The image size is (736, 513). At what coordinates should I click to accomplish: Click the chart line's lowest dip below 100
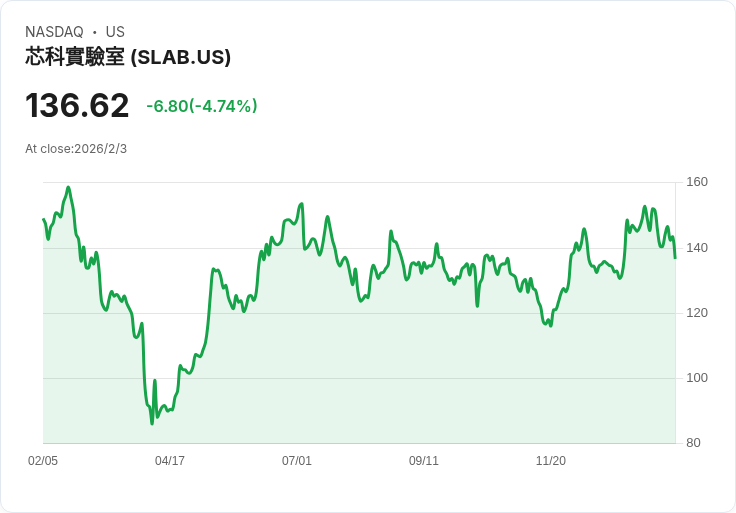click(x=152, y=423)
